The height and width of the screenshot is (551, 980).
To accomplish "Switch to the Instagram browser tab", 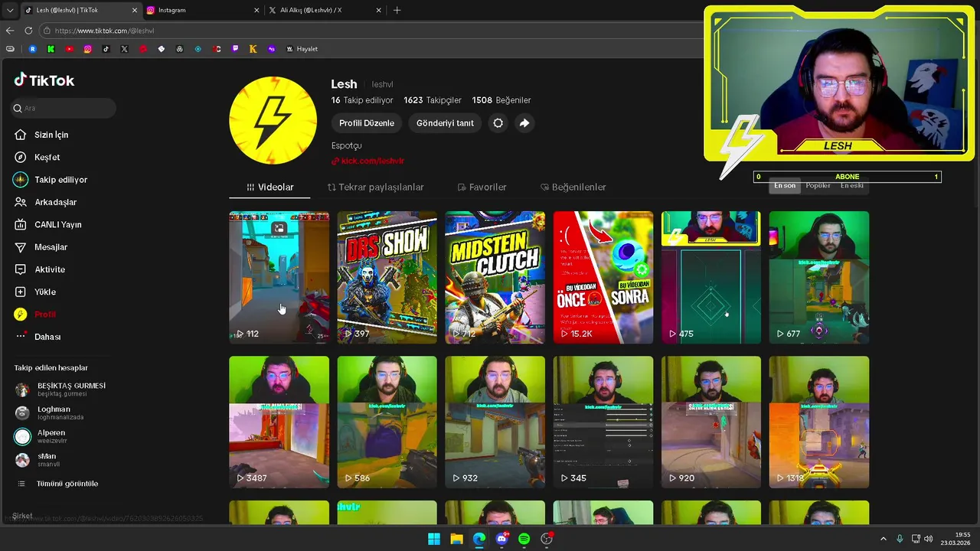I will pos(201,10).
